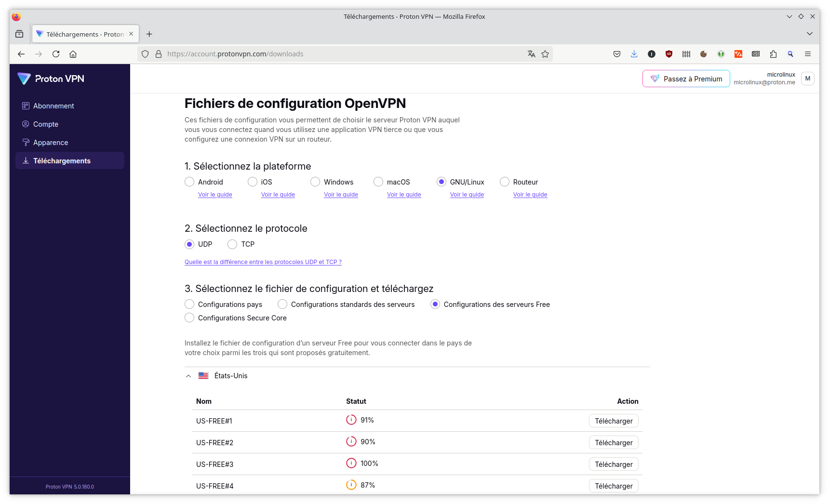Switch protocol to TCP
This screenshot has width=829, height=504.
233,244
